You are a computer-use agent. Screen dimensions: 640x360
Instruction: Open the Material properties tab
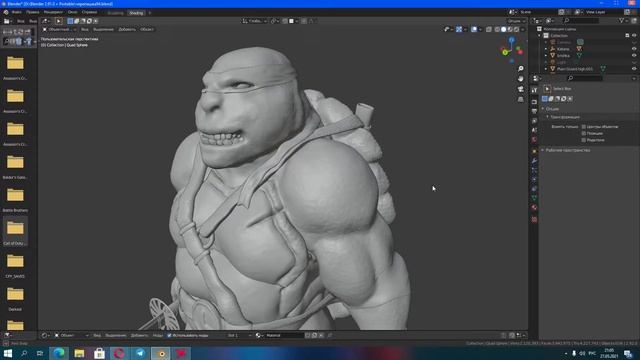[534, 208]
